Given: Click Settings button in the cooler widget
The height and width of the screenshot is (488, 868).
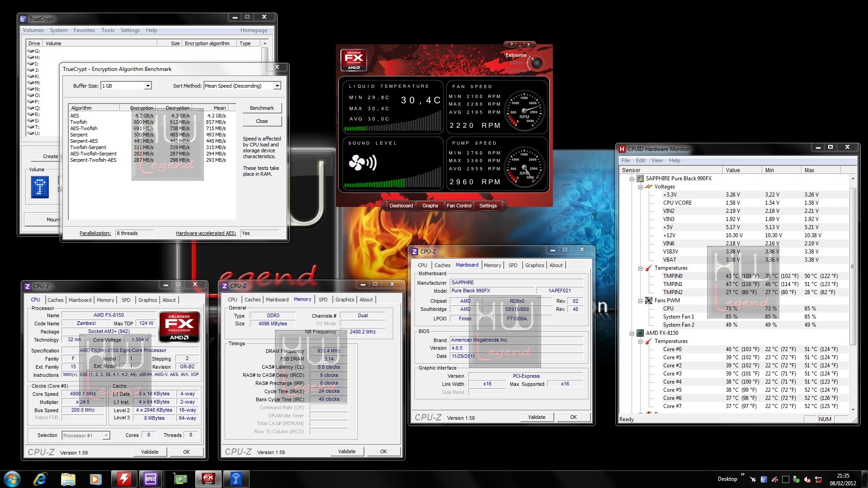Looking at the screenshot, I should (488, 206).
